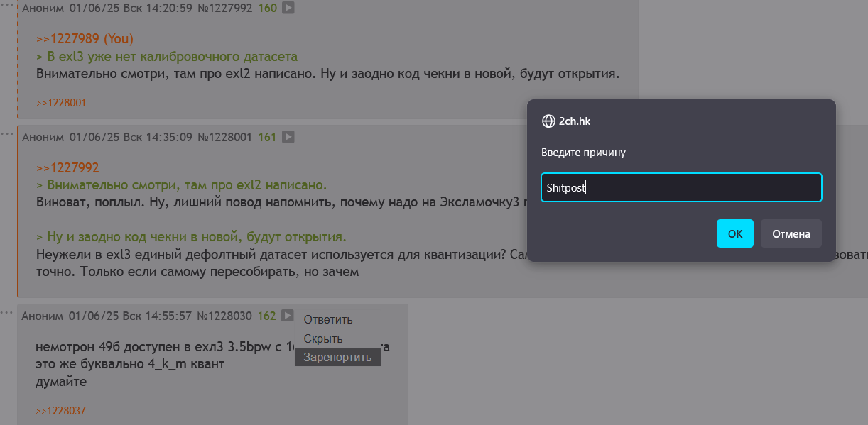Open the arrow menu of post №1228030
The width and height of the screenshot is (868, 425).
[x=288, y=315]
